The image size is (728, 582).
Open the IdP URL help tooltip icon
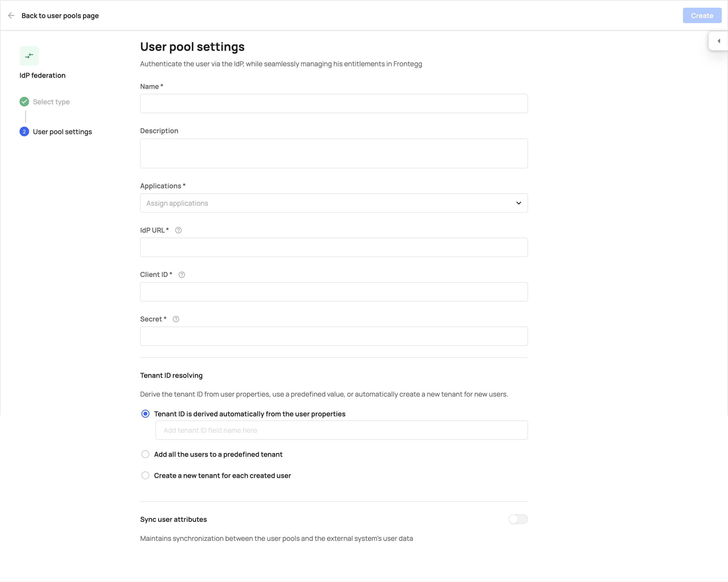(x=178, y=230)
